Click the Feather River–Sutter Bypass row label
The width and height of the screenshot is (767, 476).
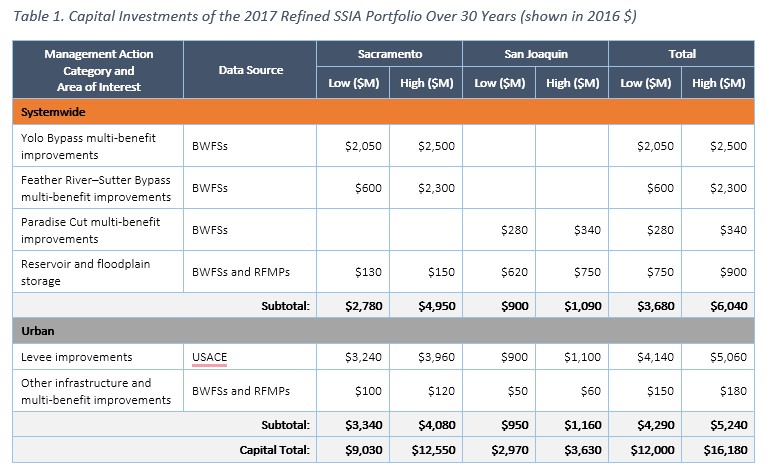point(96,187)
